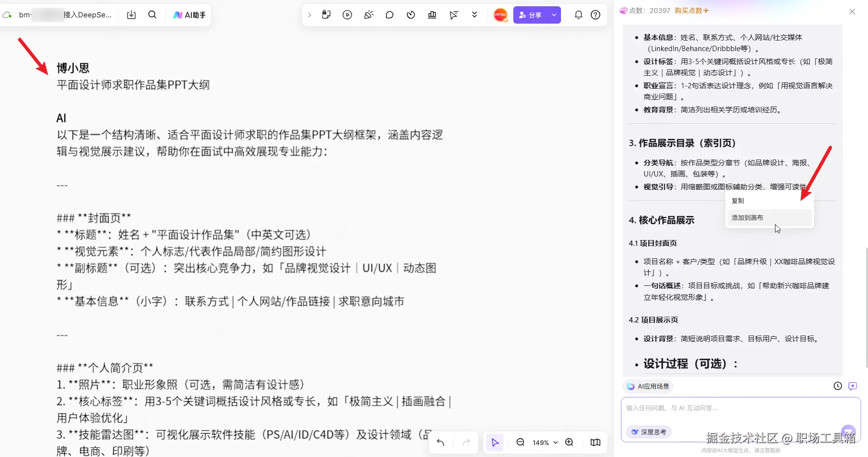Start presentation with the play icon
Viewport: 868px width, 457px height.
(x=347, y=15)
